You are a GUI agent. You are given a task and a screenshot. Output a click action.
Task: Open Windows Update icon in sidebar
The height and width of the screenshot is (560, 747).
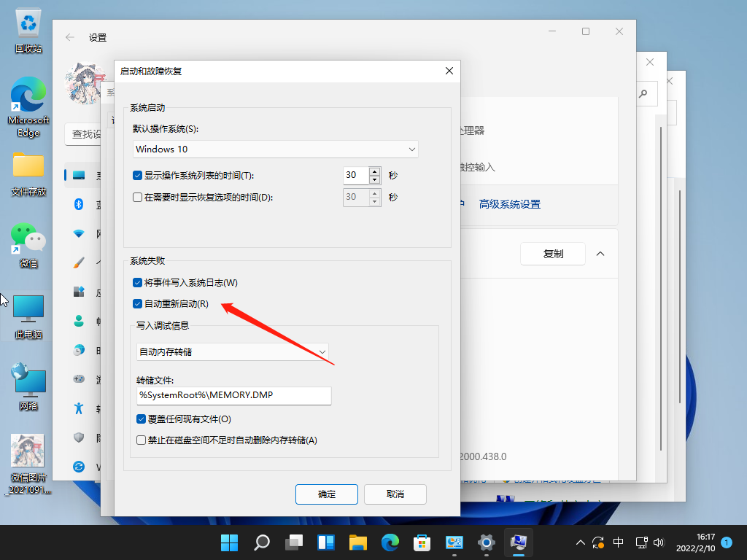point(80,466)
